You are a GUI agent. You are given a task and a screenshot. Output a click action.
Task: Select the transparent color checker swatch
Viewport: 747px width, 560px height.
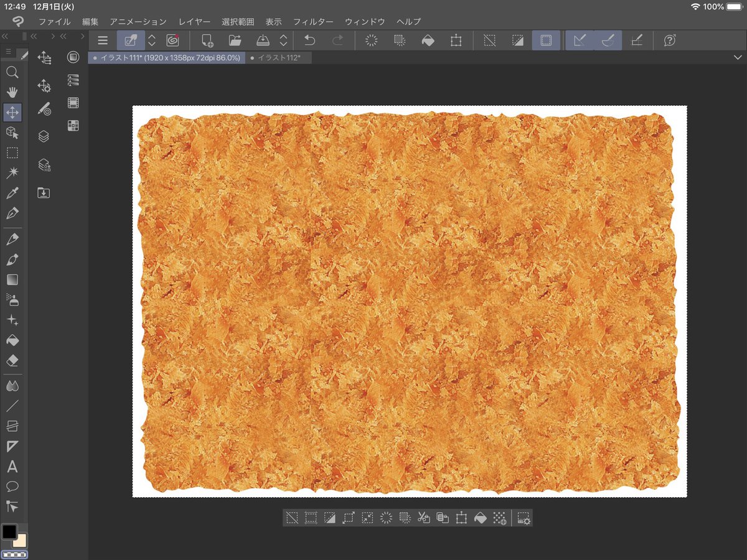14,554
